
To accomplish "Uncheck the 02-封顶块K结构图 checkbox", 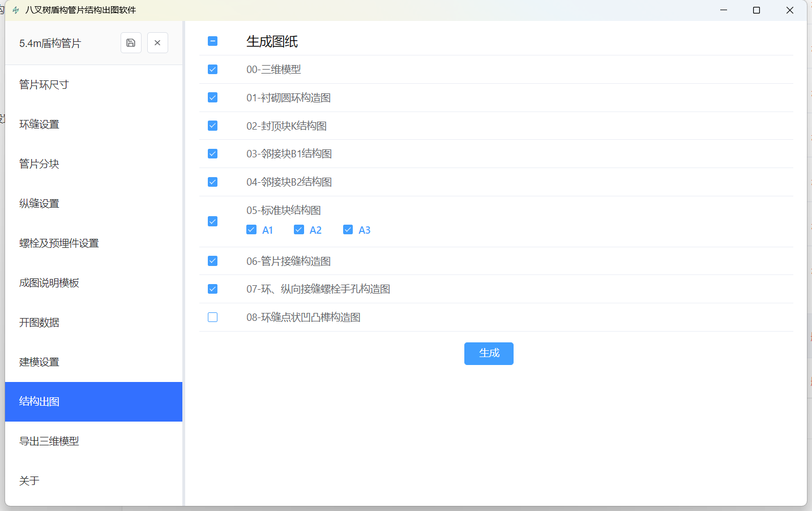I will click(x=213, y=126).
